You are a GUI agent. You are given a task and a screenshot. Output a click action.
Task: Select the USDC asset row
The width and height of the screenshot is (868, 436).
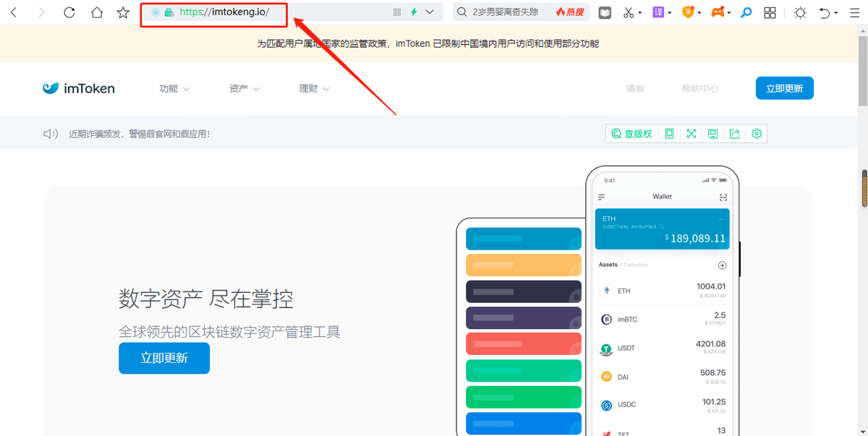[x=662, y=405]
